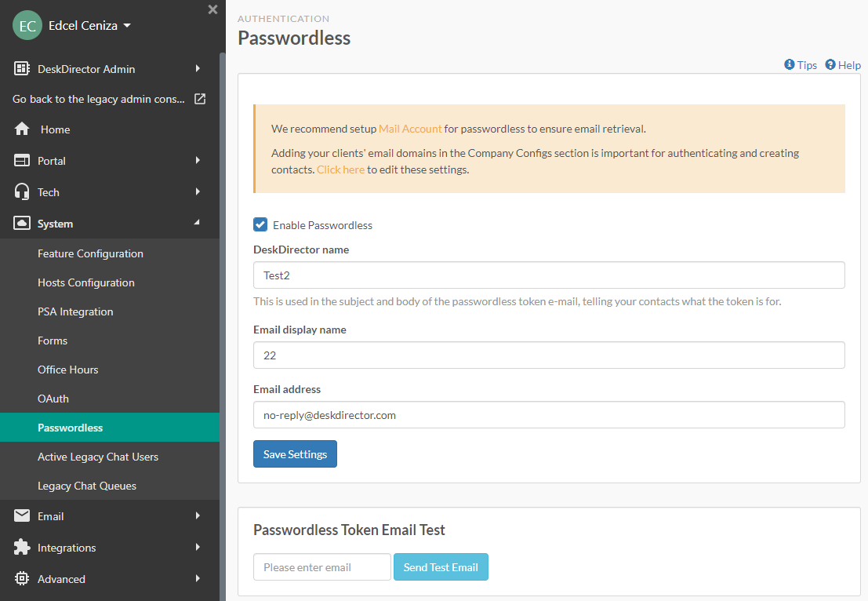
Task: Click the EC user avatar
Action: [27, 25]
